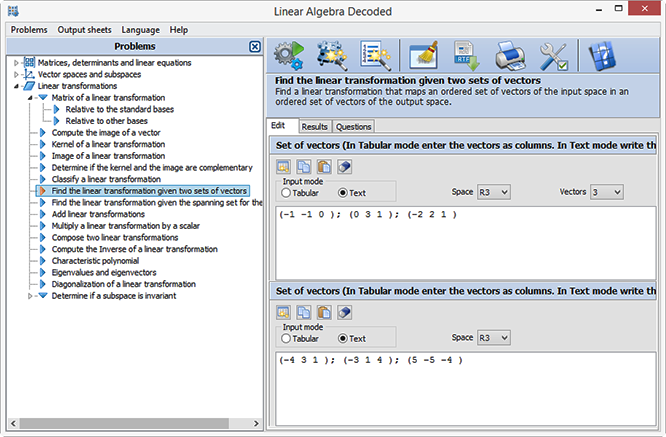The image size is (666, 437).
Task: Select Multiply a linear transformation by scalar
Action: [126, 226]
